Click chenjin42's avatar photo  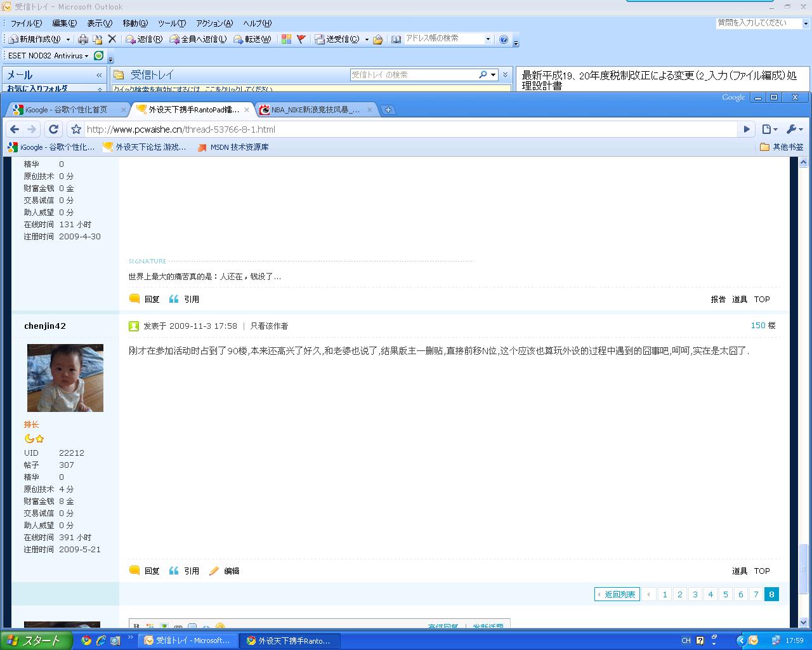click(65, 378)
